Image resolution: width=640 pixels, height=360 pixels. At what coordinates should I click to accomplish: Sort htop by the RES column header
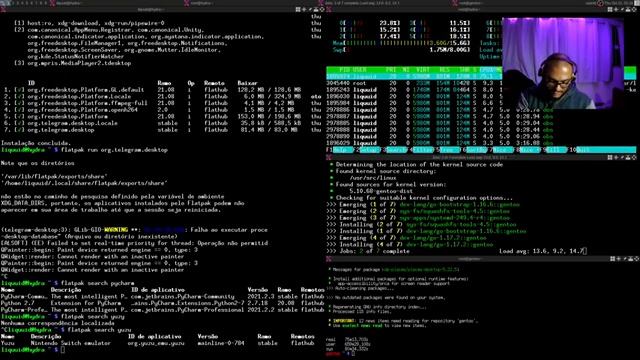tap(444, 70)
